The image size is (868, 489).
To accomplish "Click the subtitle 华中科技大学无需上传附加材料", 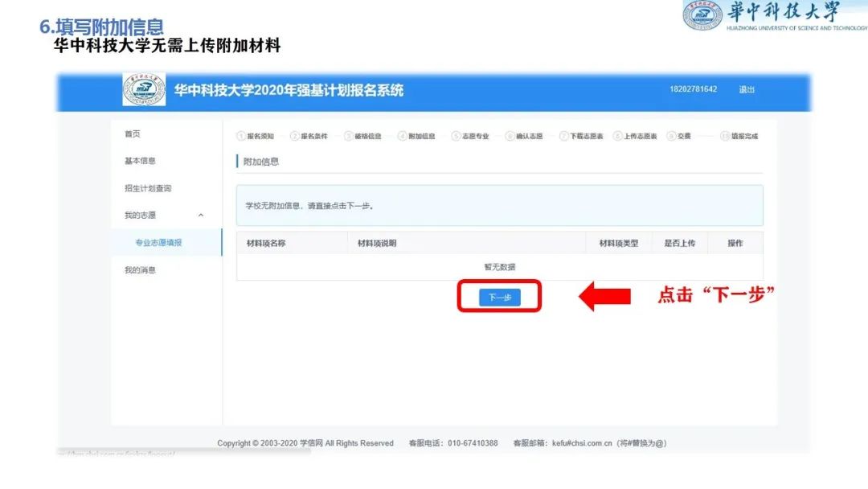I will 167,45.
